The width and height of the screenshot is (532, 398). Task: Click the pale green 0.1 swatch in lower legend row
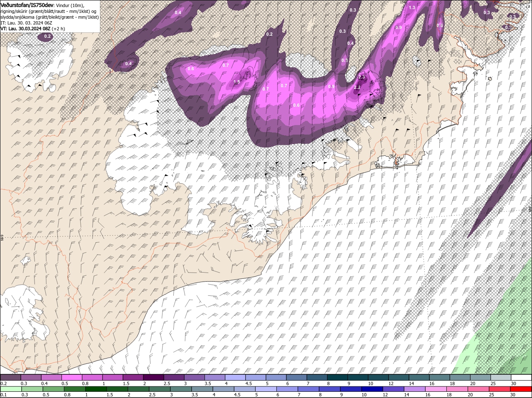point(10,389)
